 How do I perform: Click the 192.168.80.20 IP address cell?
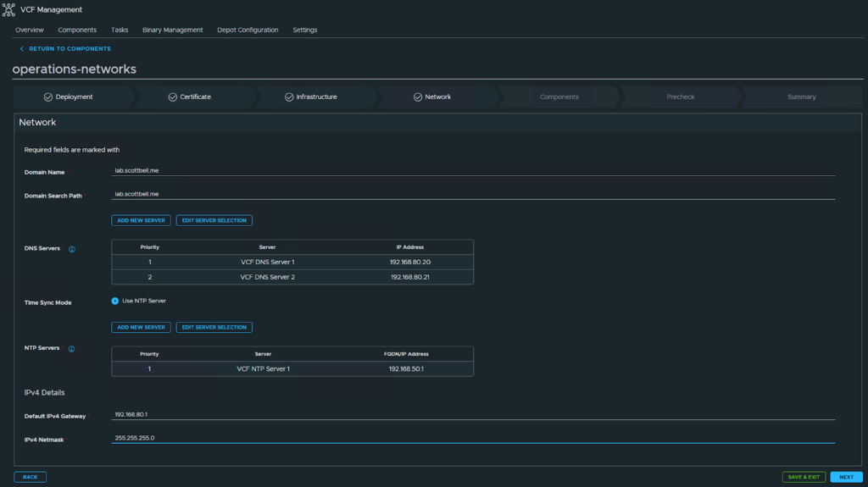pos(410,263)
